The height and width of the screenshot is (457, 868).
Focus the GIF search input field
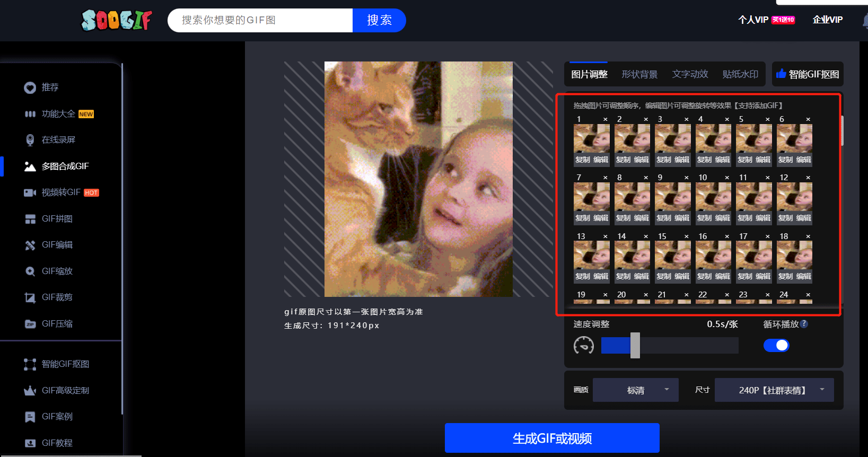click(260, 20)
